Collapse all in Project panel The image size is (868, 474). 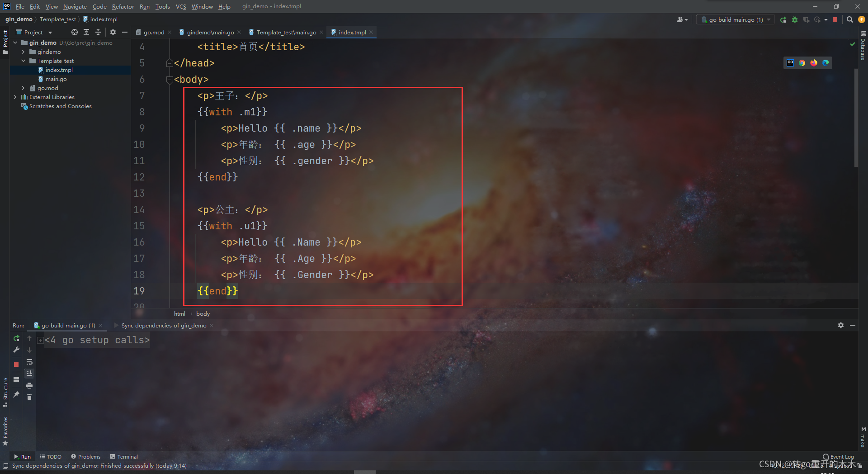[98, 32]
